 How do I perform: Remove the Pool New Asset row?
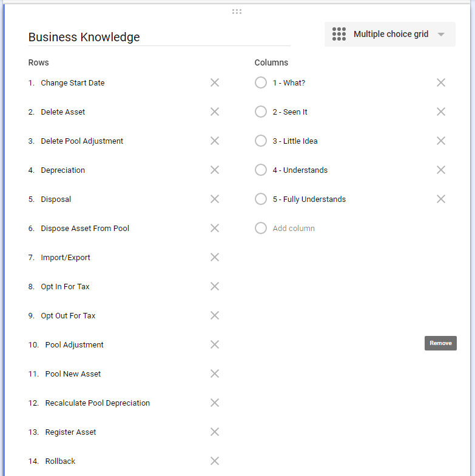pos(215,374)
